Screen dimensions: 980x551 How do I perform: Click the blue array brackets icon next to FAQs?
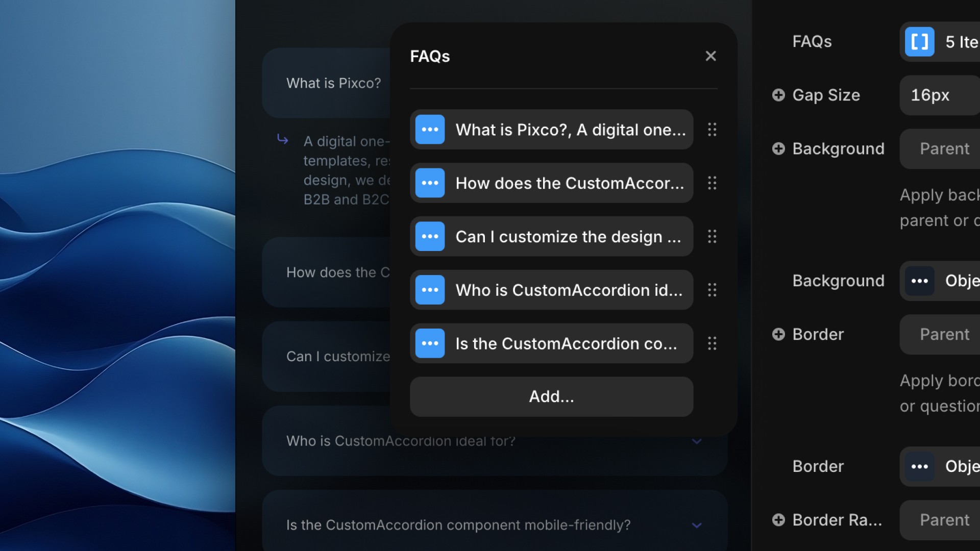coord(919,42)
